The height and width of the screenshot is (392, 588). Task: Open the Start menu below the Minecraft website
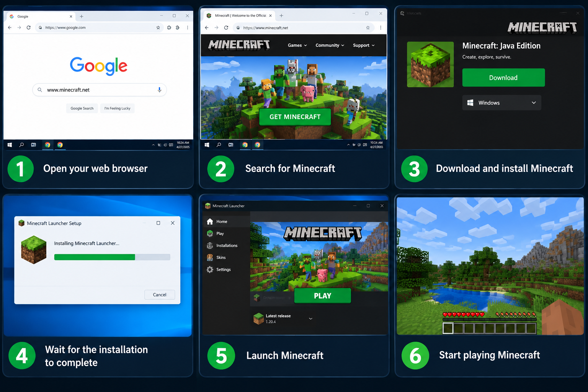(x=207, y=145)
